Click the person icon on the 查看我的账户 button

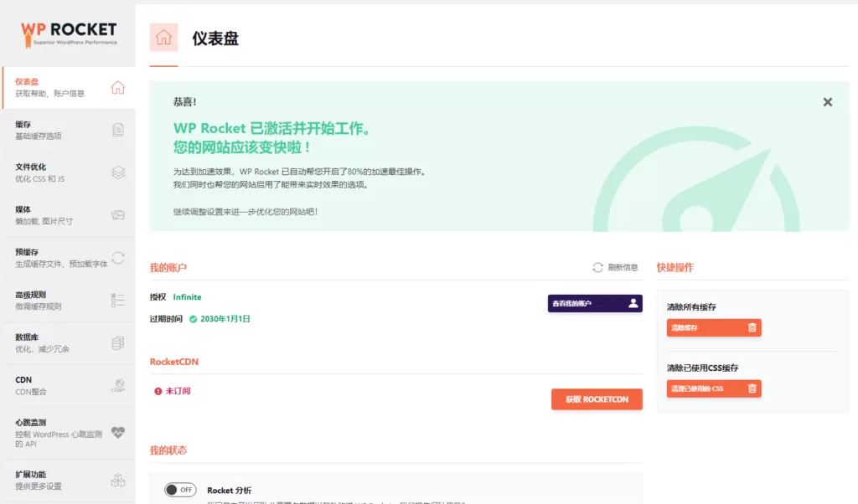pos(632,303)
